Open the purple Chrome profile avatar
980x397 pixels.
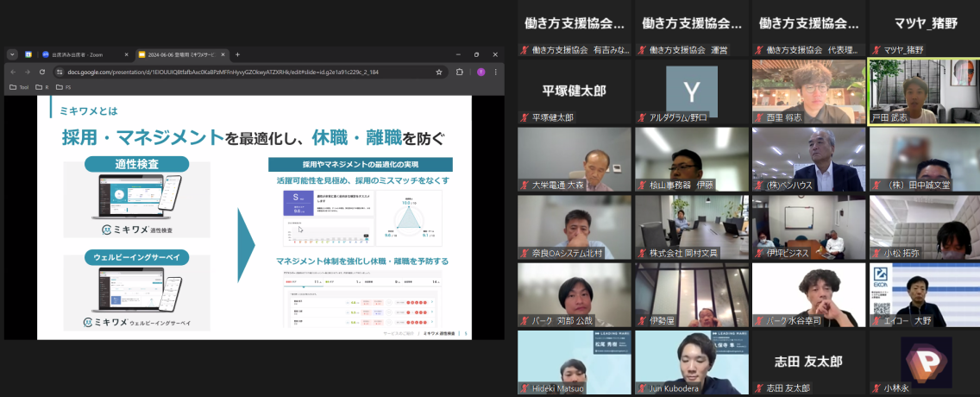pos(481,72)
